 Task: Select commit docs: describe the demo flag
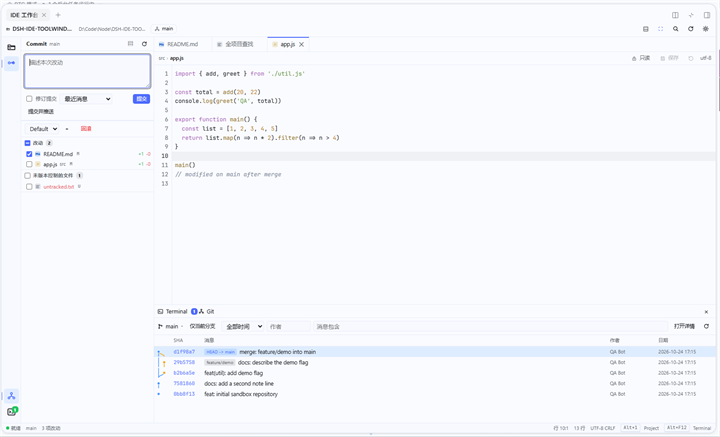pos(435,363)
